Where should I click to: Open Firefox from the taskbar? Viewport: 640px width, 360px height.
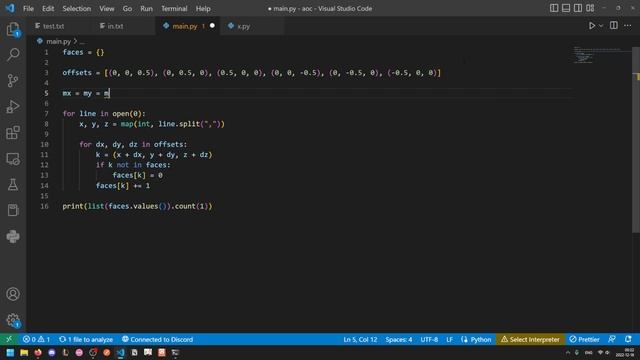click(x=38, y=353)
